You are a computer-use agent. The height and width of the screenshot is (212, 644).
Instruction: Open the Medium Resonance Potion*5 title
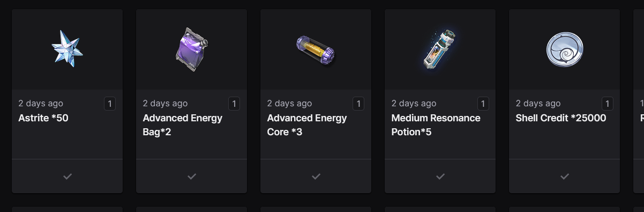pos(436,125)
